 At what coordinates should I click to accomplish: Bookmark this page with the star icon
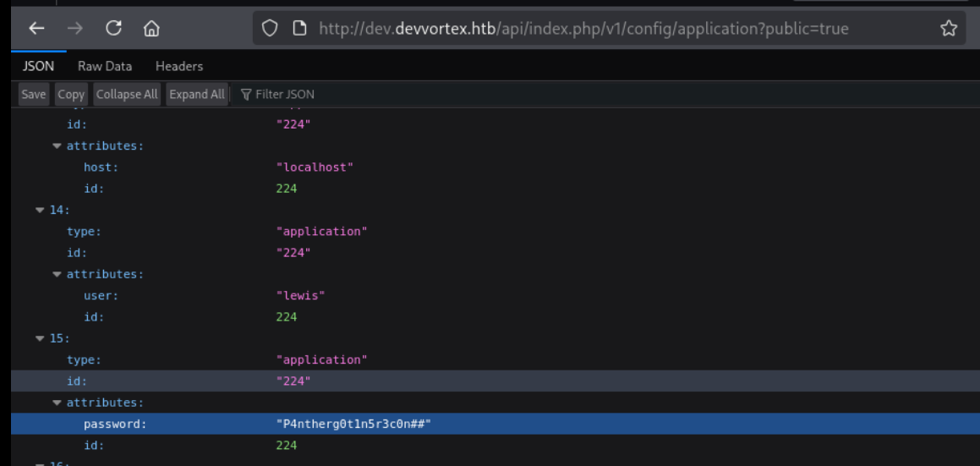[949, 28]
